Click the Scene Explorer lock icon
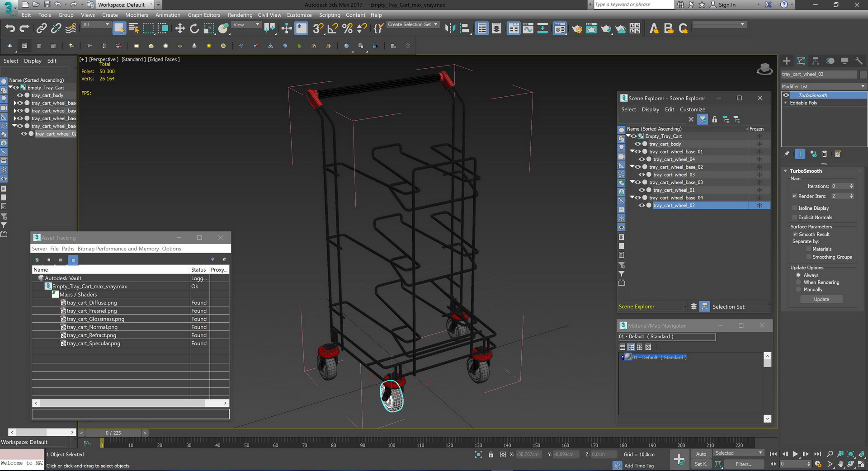This screenshot has width=868, height=471. tap(714, 119)
